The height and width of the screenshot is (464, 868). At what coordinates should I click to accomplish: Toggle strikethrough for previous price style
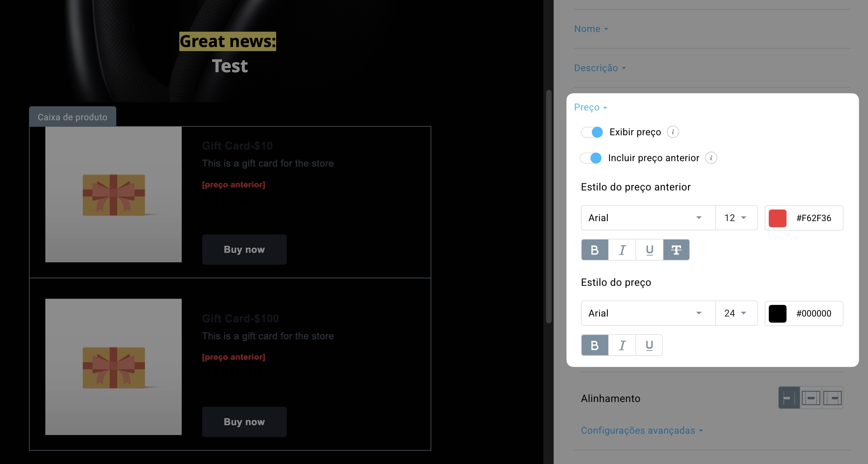point(676,250)
